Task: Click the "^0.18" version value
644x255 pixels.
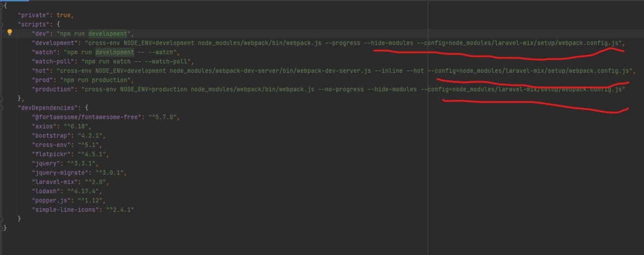Action: click(76, 126)
